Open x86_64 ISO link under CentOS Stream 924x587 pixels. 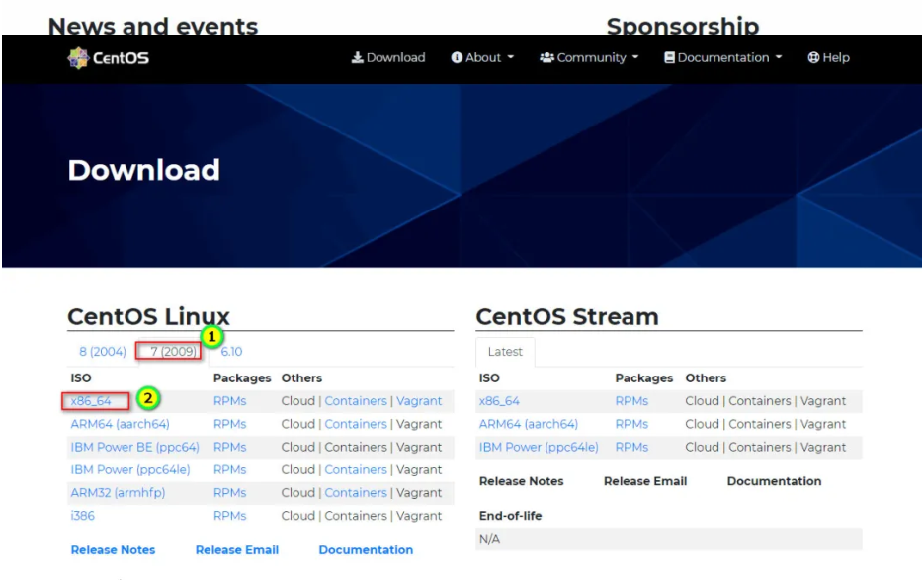499,401
